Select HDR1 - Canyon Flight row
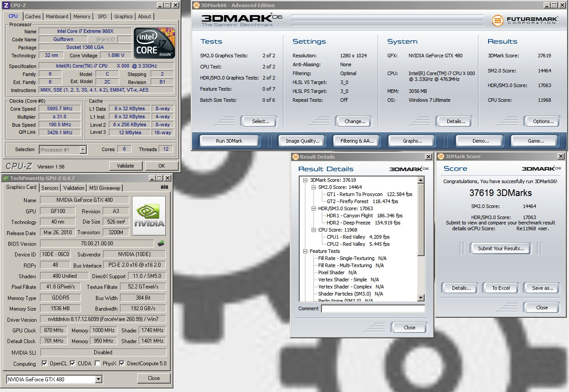The height and width of the screenshot is (392, 569). tap(365, 216)
